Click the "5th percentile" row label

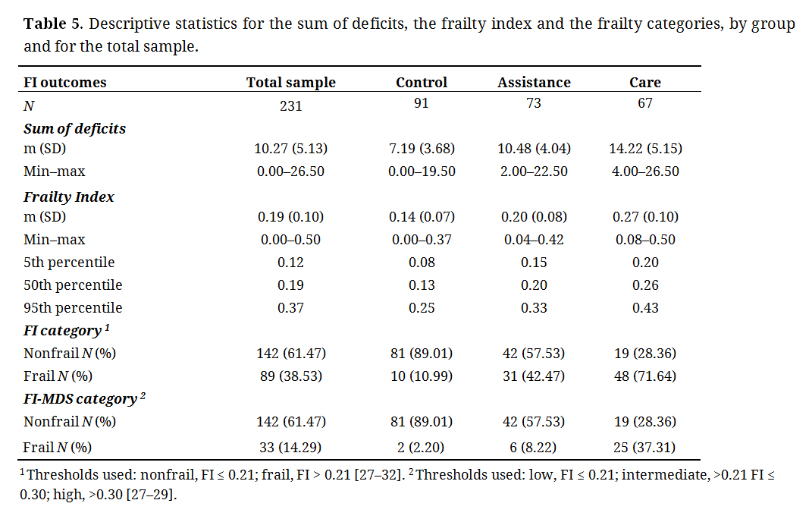click(69, 263)
